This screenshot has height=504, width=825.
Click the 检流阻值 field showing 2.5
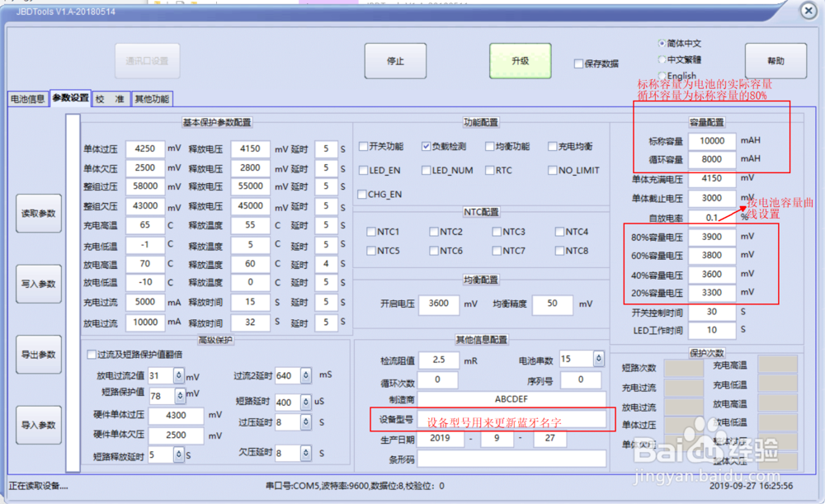(439, 360)
